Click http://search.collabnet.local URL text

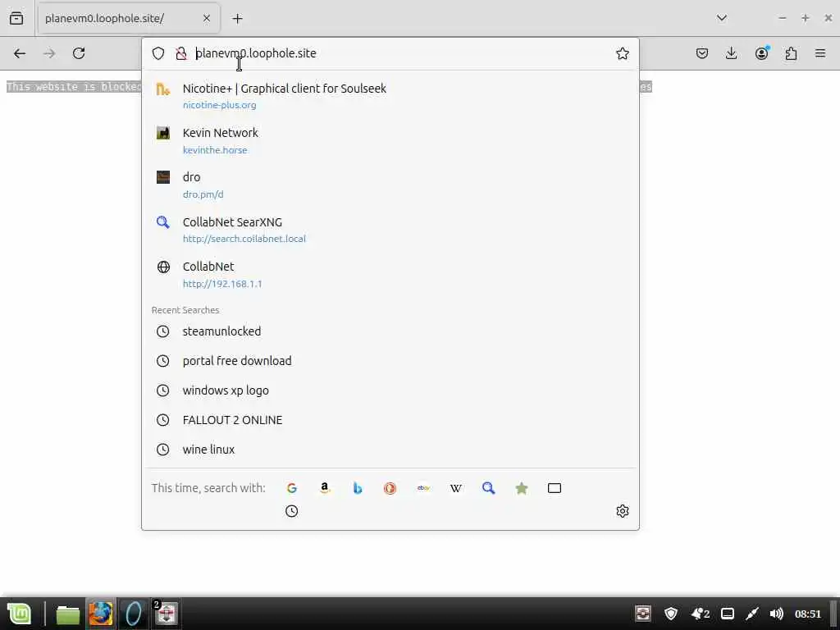[244, 239]
